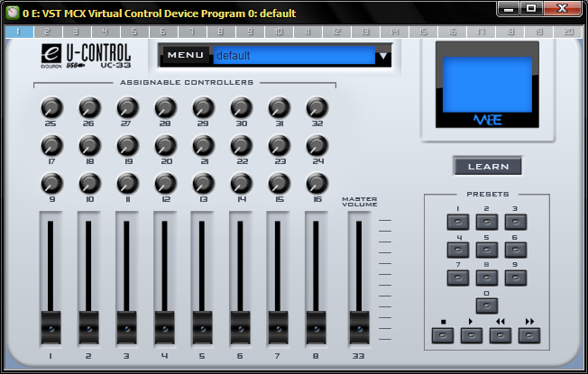Click rotary knob 30
Screen dimensions: 588x374
click(241, 107)
